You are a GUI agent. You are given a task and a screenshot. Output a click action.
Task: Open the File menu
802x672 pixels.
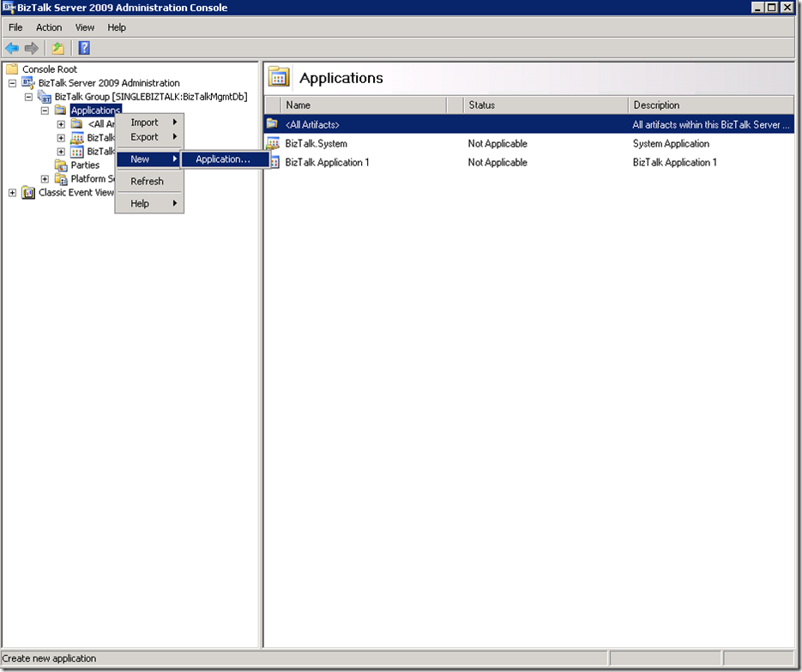pos(15,27)
